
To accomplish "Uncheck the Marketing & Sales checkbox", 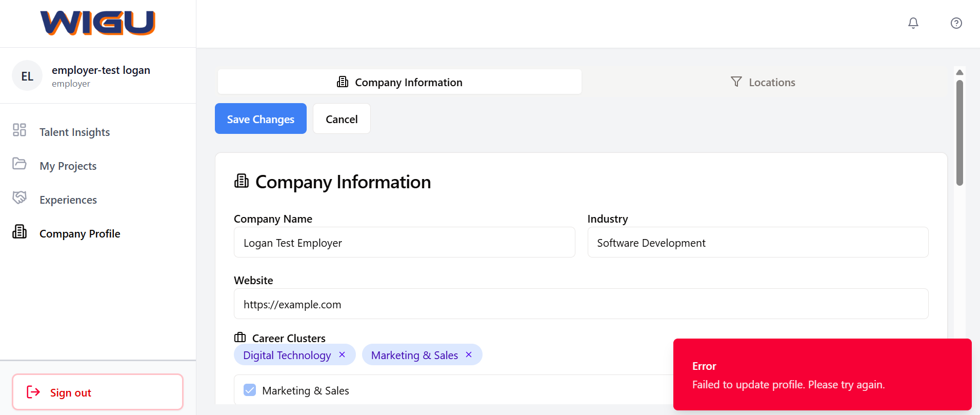I will (x=250, y=390).
